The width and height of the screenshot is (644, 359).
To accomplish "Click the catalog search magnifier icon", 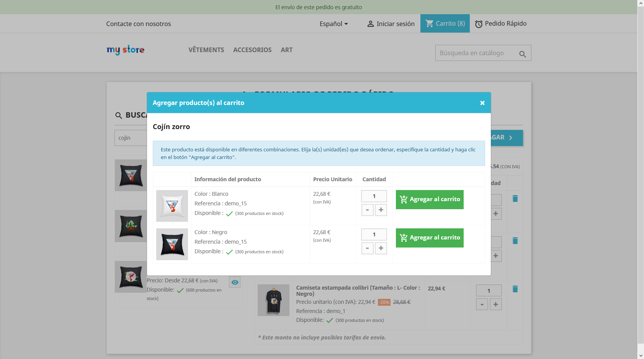I will click(x=522, y=54).
